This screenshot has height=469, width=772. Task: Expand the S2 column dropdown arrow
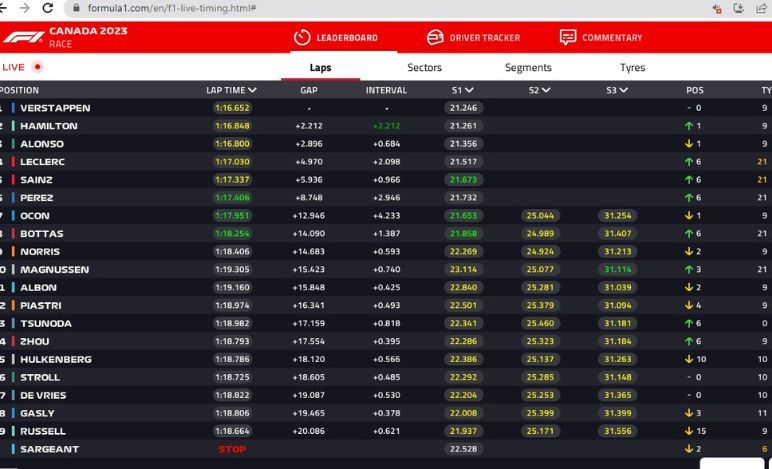pyautogui.click(x=547, y=90)
